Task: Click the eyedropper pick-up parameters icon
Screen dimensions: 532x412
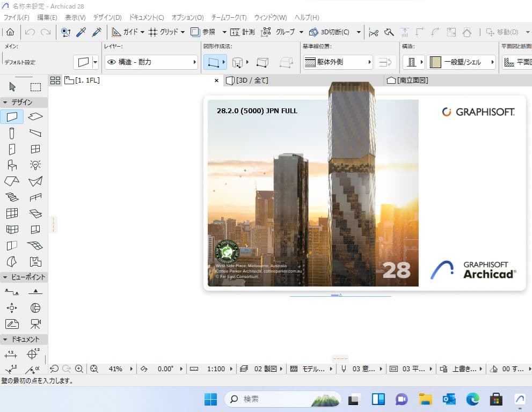Action: pyautogui.click(x=81, y=32)
